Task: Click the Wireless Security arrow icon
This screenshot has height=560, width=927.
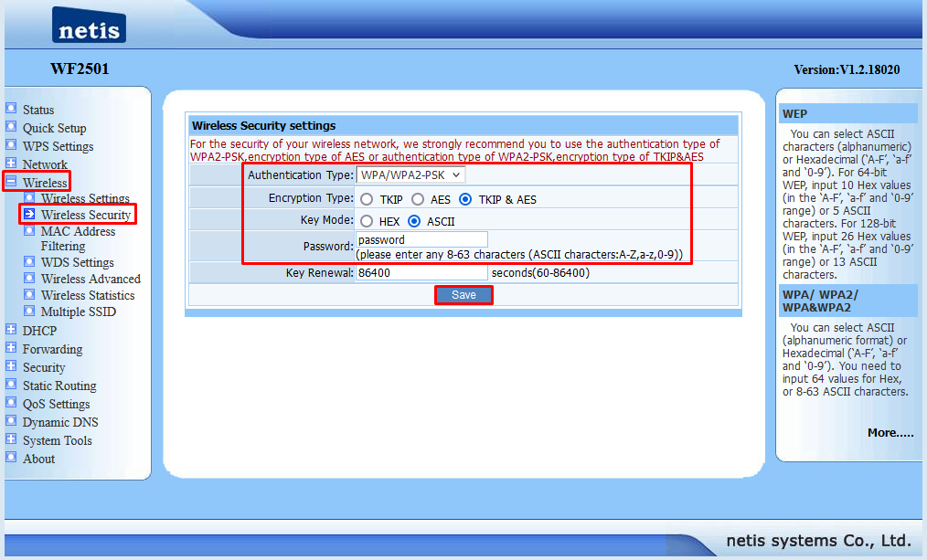Action: click(x=29, y=215)
